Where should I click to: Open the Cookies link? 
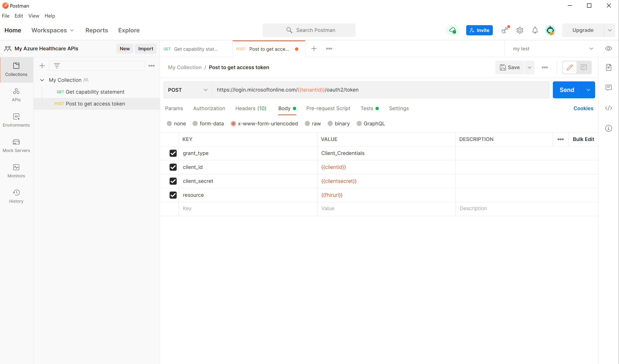(x=583, y=108)
